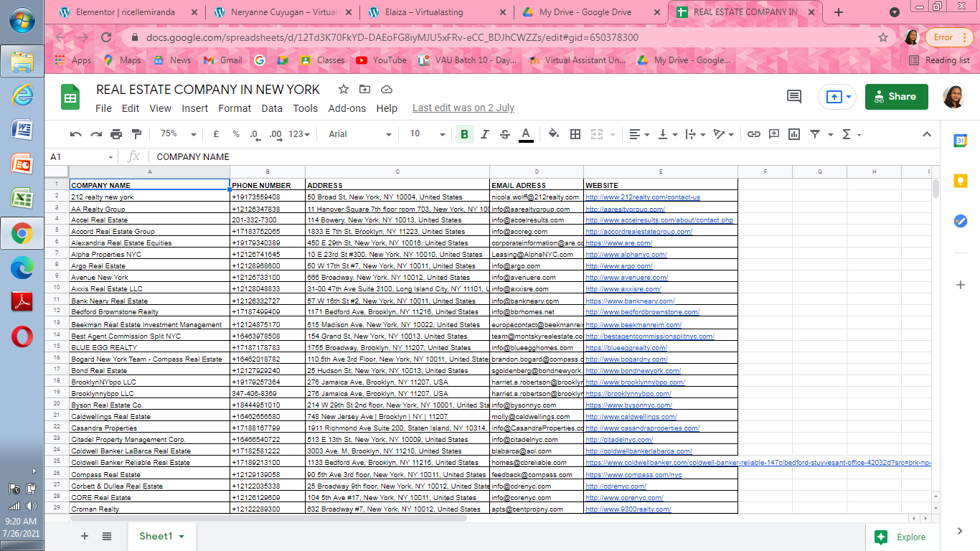Open the Data menu

pos(272,108)
